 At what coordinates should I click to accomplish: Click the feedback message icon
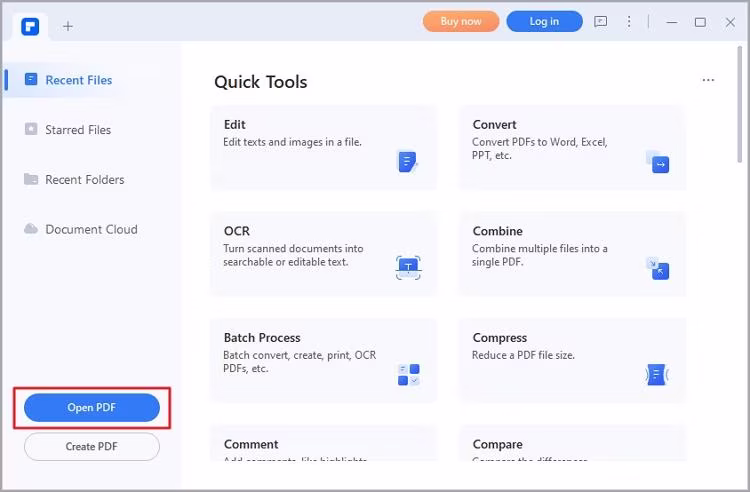click(x=600, y=21)
